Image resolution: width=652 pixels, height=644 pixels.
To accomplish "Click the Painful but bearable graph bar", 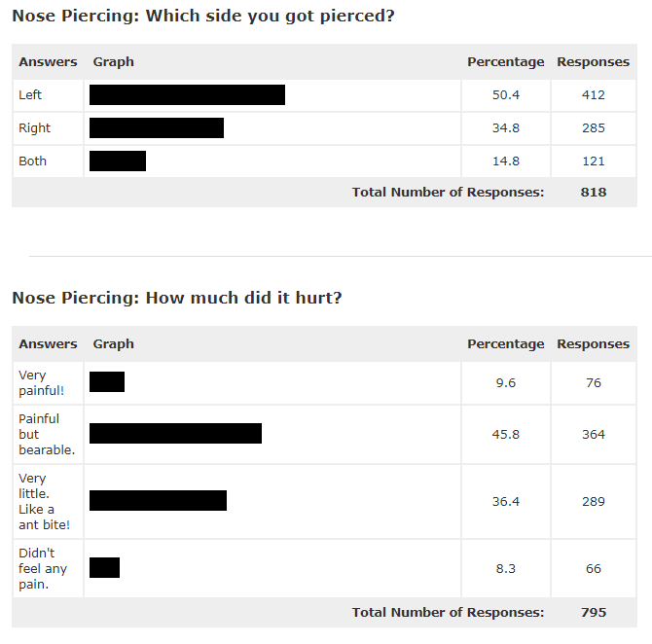I will point(175,433).
